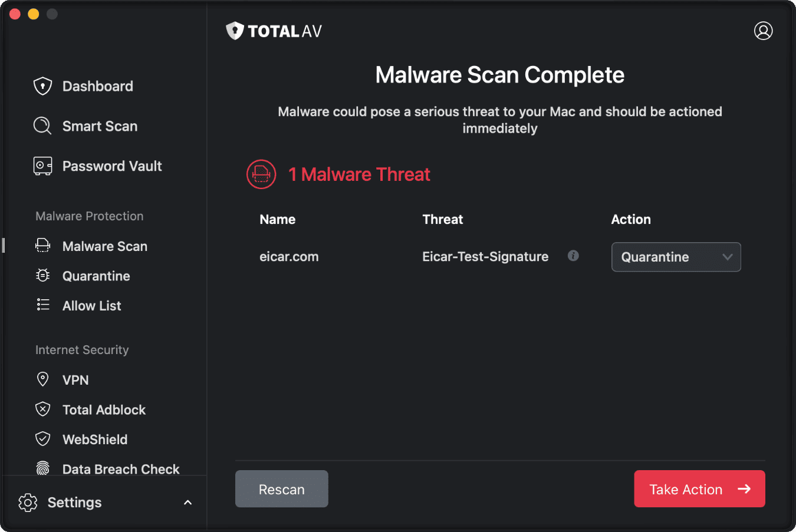
Task: Click the Allow List list icon
Action: [42, 305]
